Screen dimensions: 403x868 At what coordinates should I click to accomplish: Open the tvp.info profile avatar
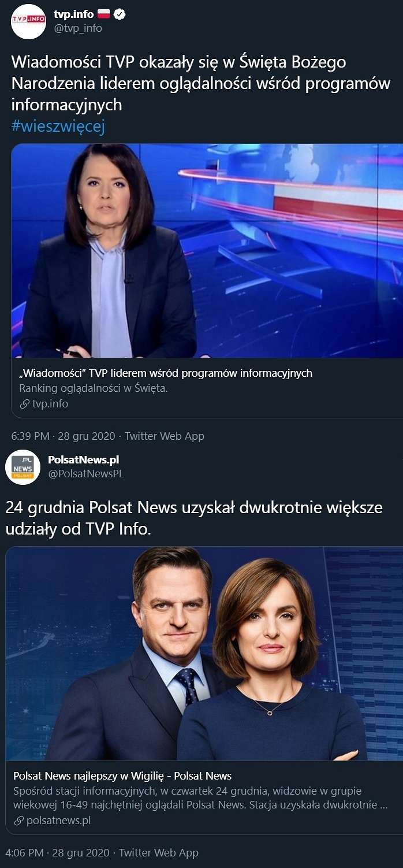(x=28, y=21)
